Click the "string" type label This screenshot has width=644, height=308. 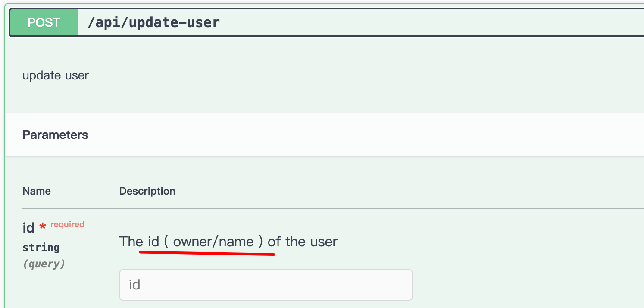coord(41,248)
